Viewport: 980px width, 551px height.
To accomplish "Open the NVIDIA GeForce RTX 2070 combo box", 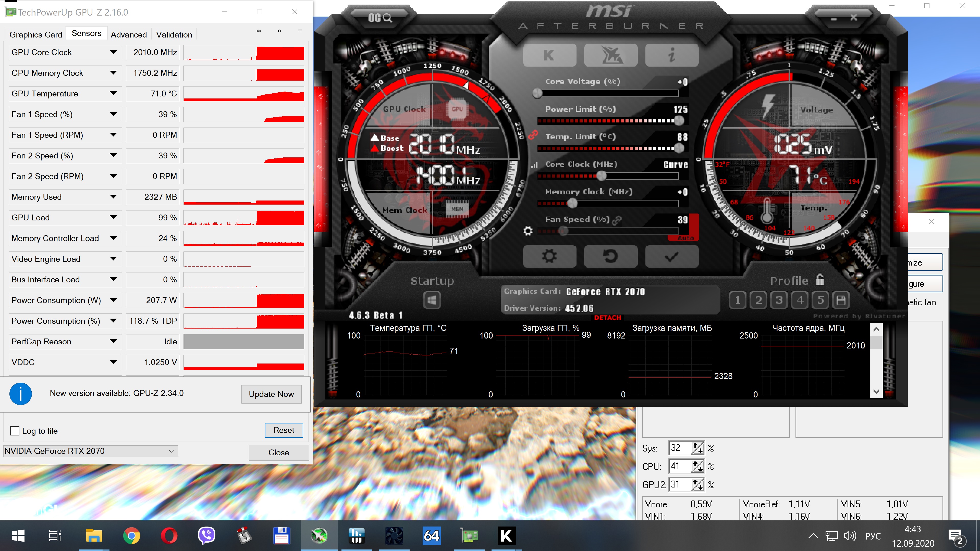I will (90, 451).
